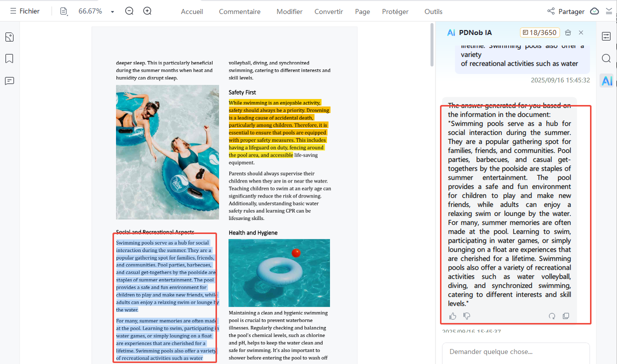Copy the AI answer text
Viewport: 617px width, 364px height.
566,316
